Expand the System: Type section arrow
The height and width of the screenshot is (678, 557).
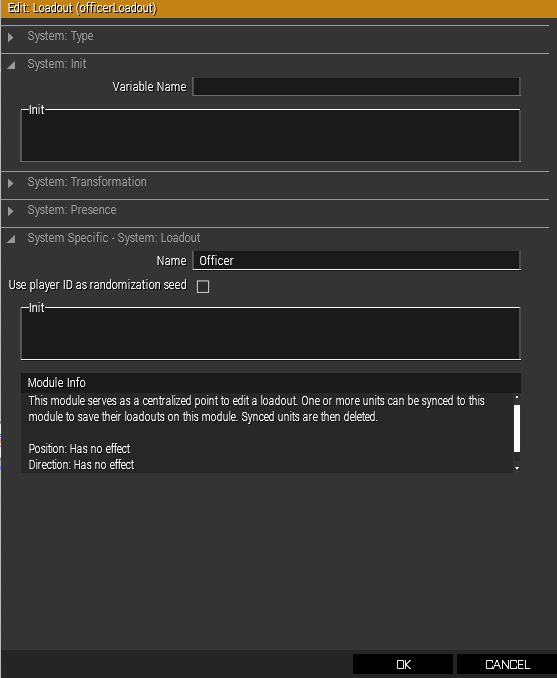[x=11, y=38]
